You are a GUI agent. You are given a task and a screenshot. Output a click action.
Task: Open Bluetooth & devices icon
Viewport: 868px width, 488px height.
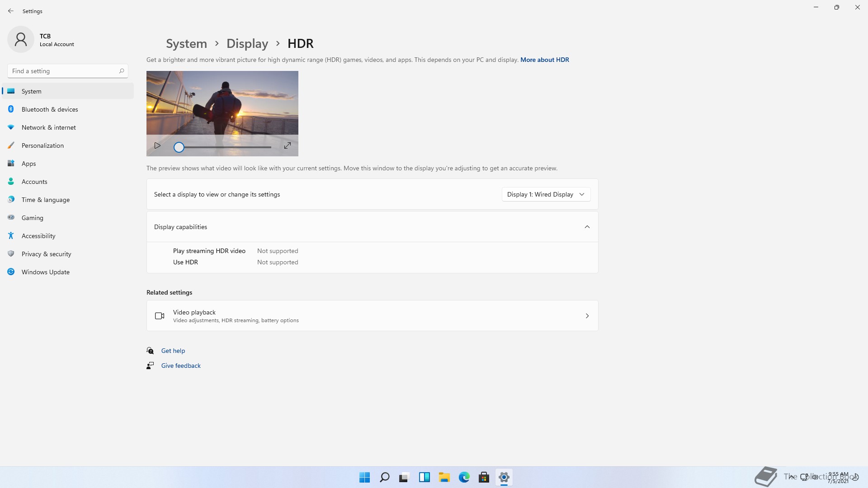(x=11, y=109)
